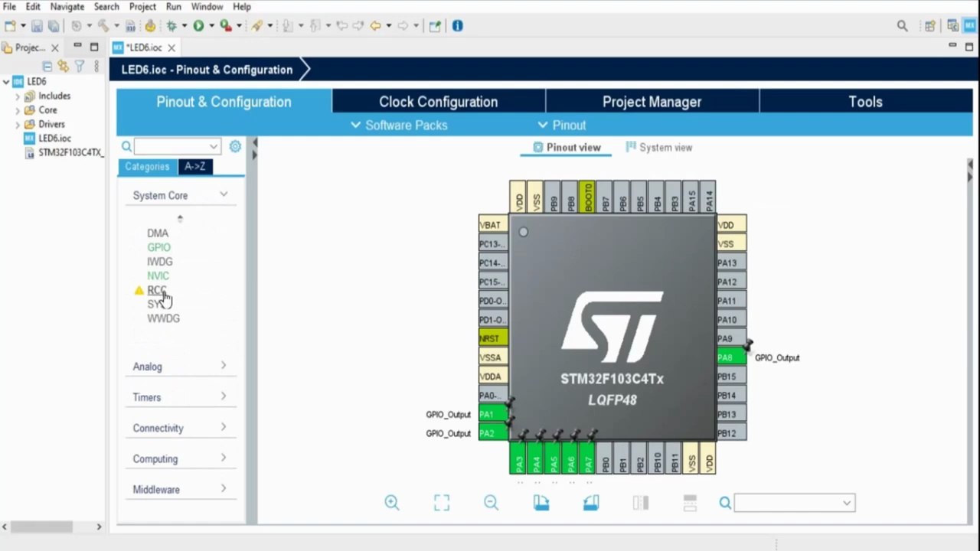Expand the Drivers folder
The width and height of the screenshot is (980, 551).
point(18,124)
